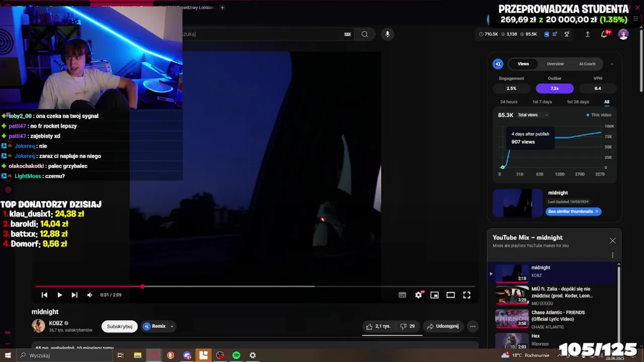Start voice search with microphone icon

387,34
